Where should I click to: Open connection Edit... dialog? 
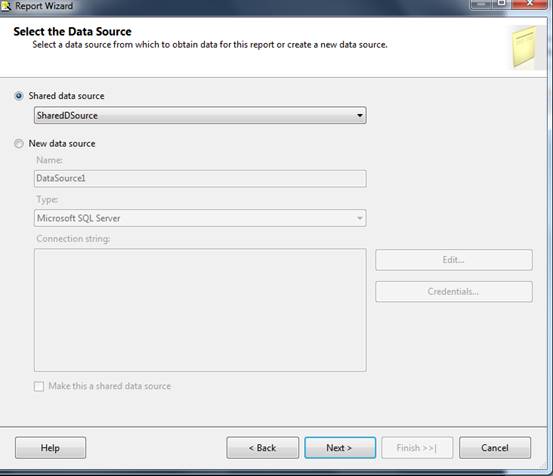454,260
